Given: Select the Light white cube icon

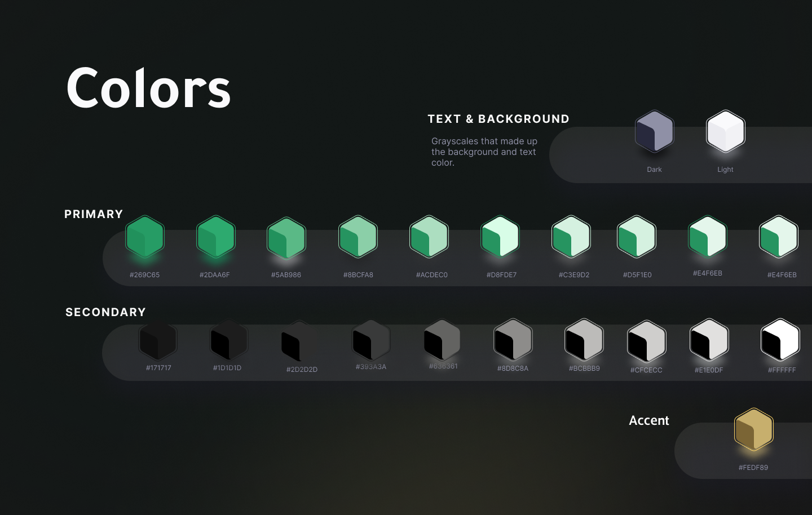Looking at the screenshot, I should coord(725,131).
